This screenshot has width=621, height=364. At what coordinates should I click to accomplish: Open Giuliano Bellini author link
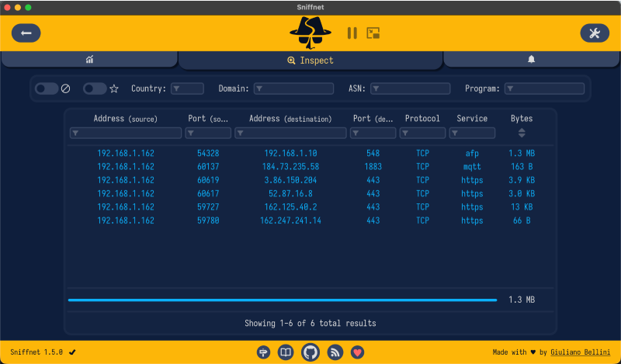point(580,352)
